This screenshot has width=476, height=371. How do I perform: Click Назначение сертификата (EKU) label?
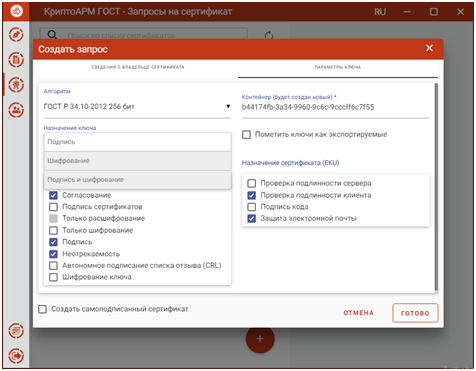[290, 163]
